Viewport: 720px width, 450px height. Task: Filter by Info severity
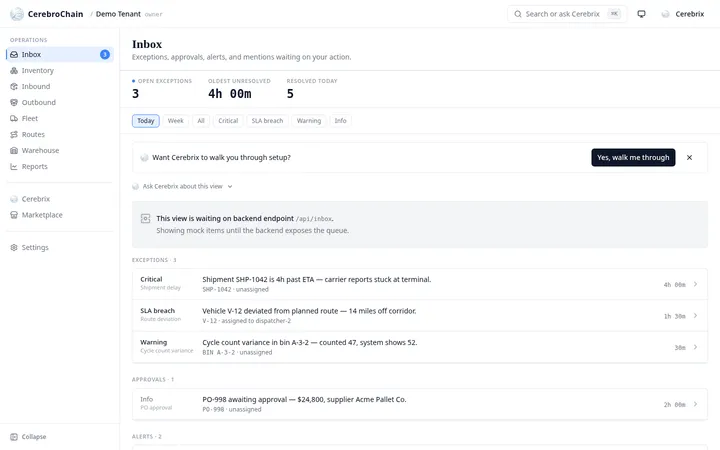(340, 121)
